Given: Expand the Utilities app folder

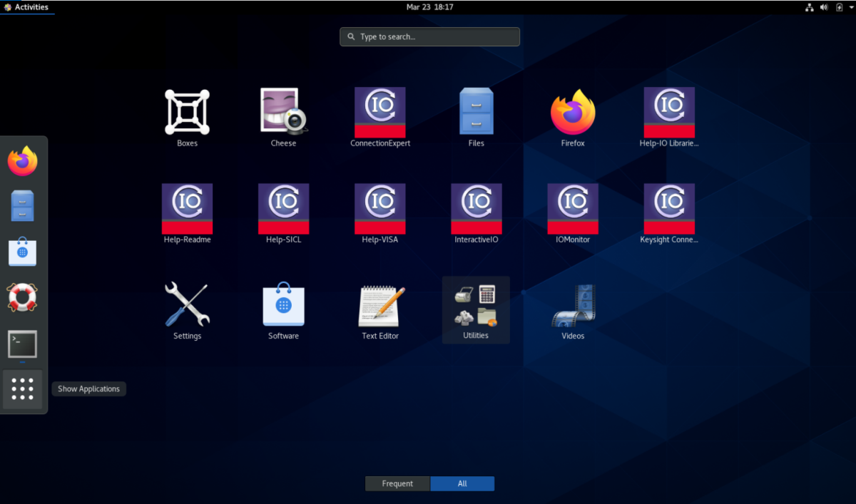Looking at the screenshot, I should [476, 307].
